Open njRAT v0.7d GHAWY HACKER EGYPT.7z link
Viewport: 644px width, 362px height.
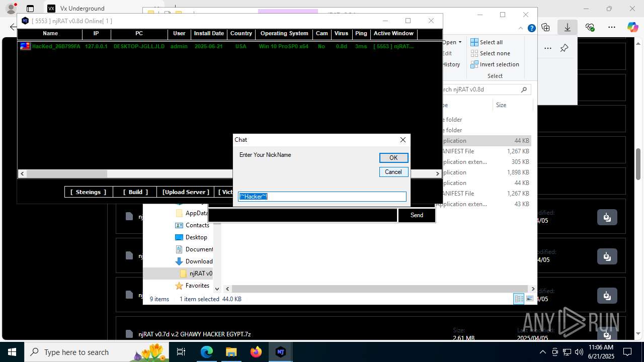pyautogui.click(x=195, y=334)
